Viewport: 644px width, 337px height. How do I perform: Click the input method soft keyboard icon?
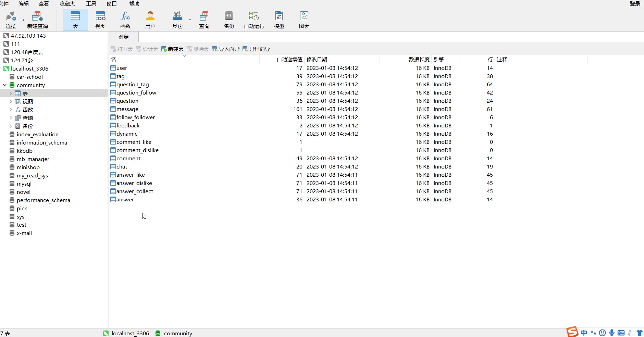(x=621, y=333)
